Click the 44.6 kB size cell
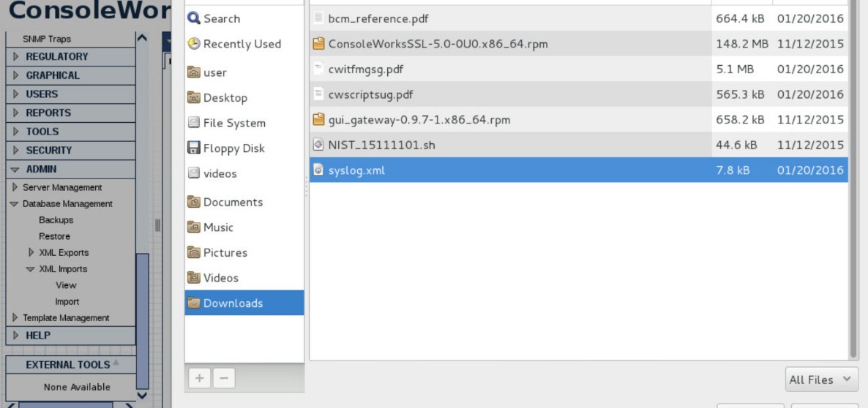The height and width of the screenshot is (408, 868). point(736,145)
